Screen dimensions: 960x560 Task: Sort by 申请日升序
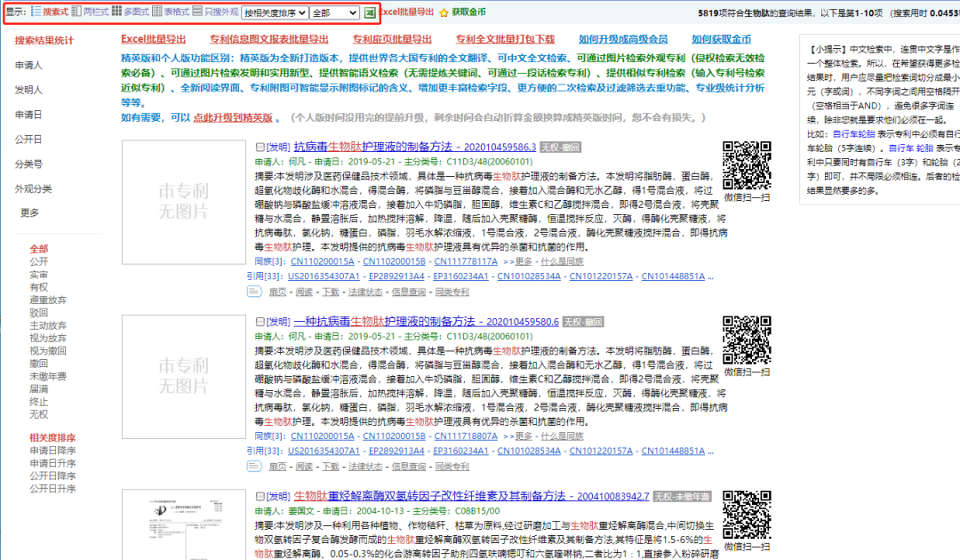point(52,463)
